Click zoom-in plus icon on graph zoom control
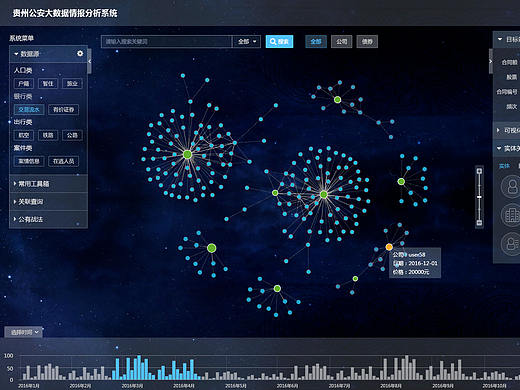Screen dimensions: 520x390 pyautogui.click(x=479, y=171)
